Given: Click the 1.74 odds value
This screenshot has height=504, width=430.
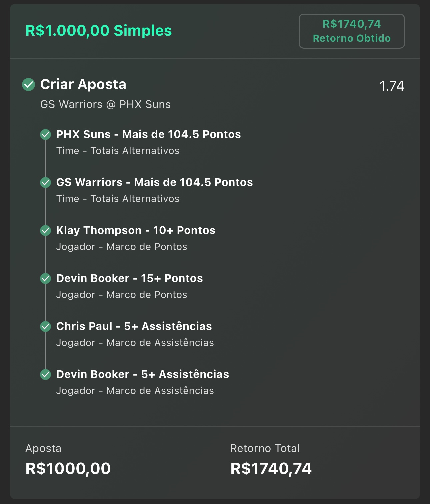Looking at the screenshot, I should (392, 86).
